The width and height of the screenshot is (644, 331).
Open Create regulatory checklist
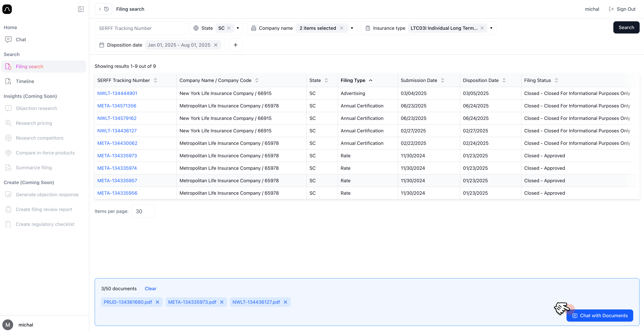click(x=45, y=224)
